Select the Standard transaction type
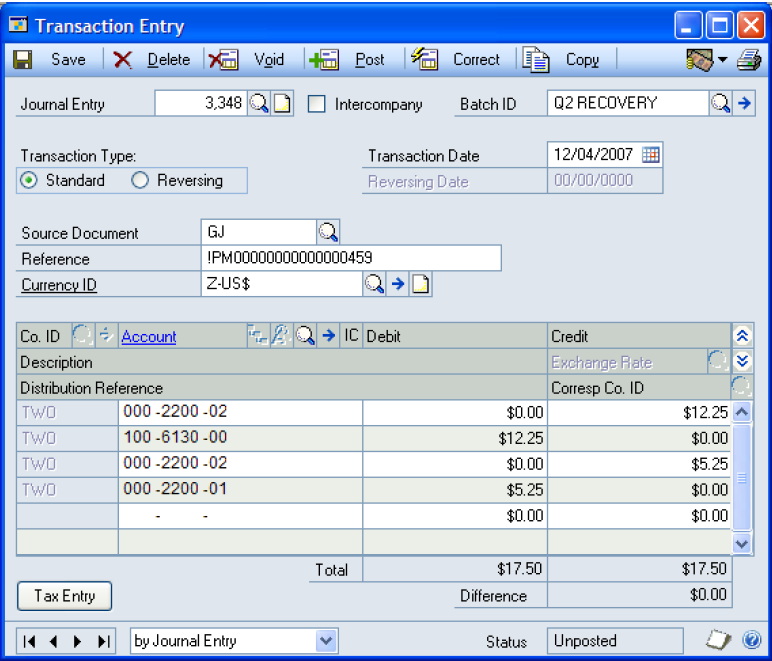 pos(30,181)
